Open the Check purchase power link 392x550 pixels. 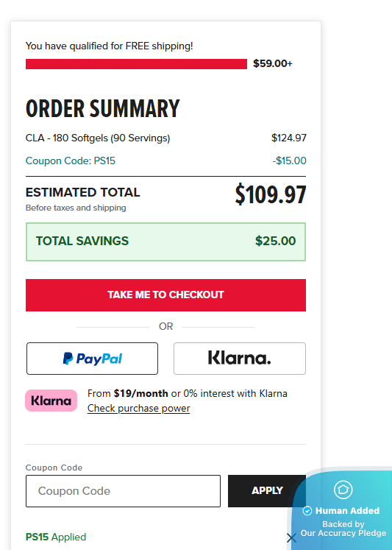[139, 409]
